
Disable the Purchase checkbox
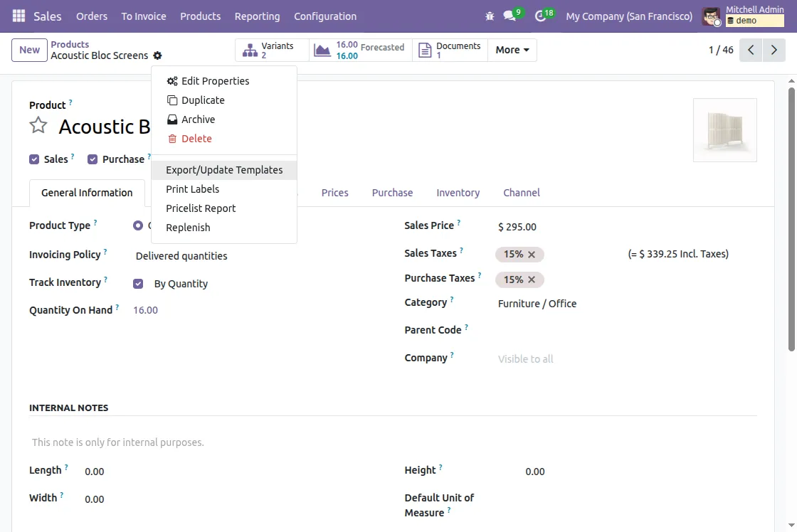[92, 159]
